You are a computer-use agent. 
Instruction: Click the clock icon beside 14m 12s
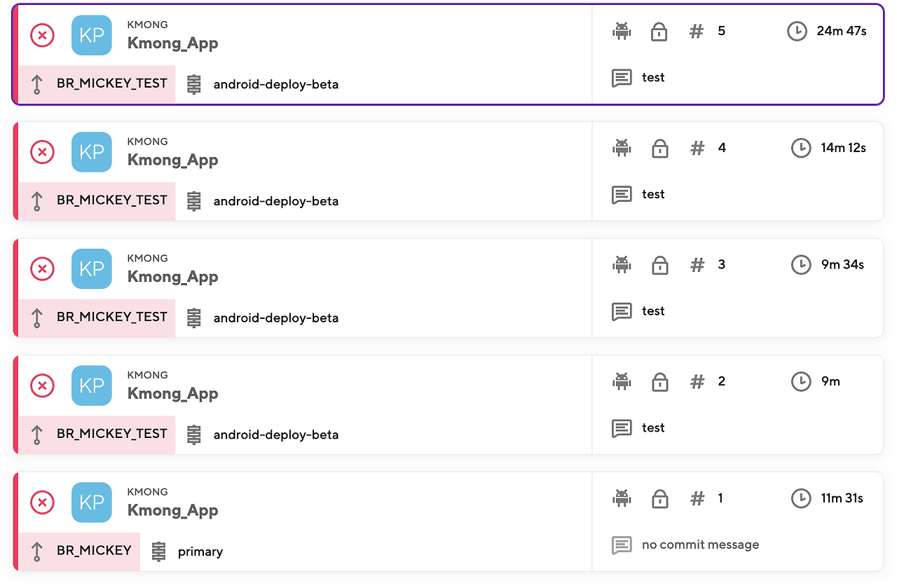(801, 148)
